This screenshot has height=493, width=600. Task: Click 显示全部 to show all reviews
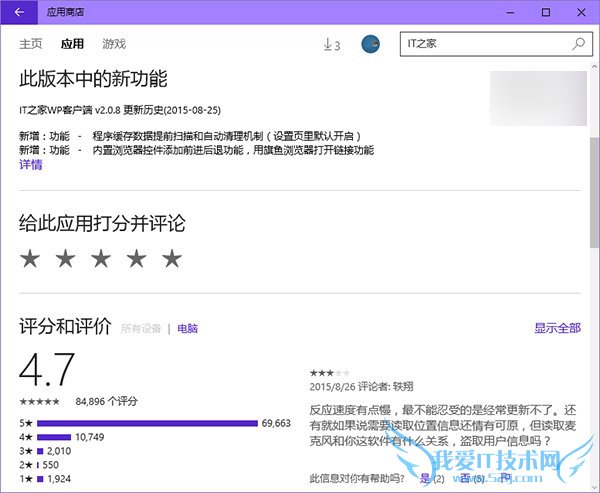(x=558, y=328)
